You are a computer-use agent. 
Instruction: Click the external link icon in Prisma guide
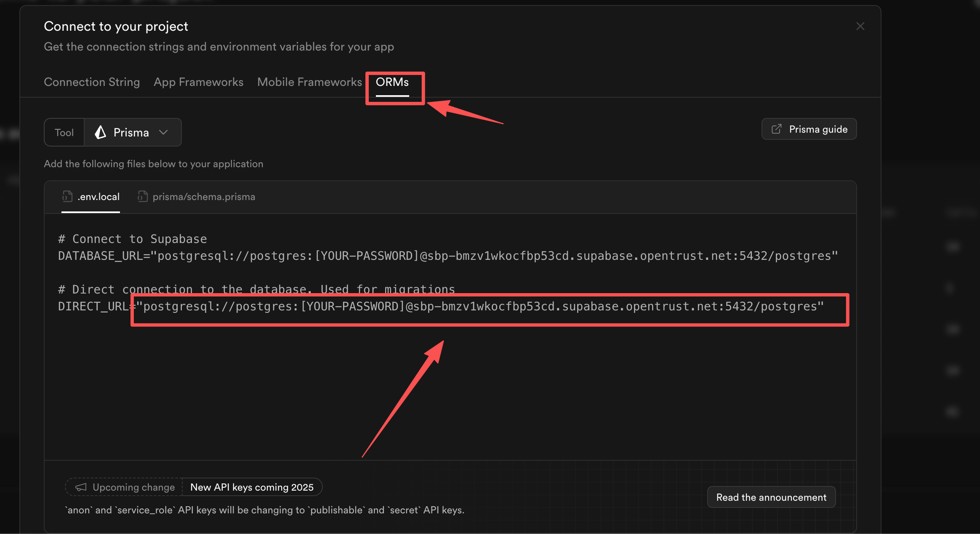[776, 129]
